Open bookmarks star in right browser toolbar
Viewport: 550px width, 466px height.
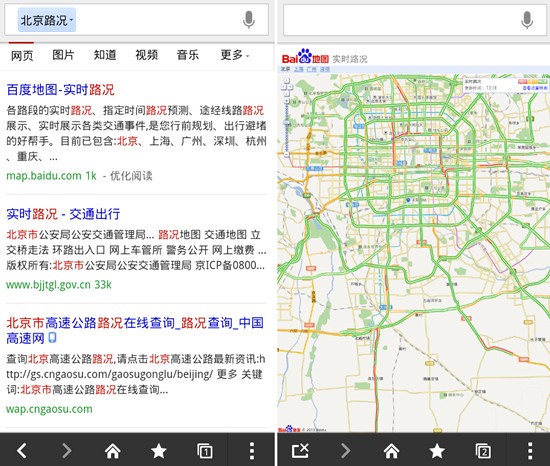[x=437, y=451]
